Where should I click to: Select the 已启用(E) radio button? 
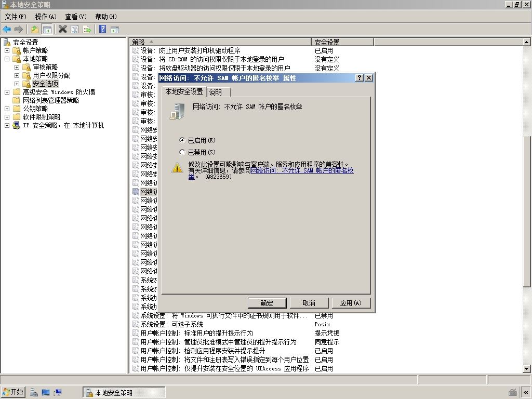pyautogui.click(x=182, y=140)
